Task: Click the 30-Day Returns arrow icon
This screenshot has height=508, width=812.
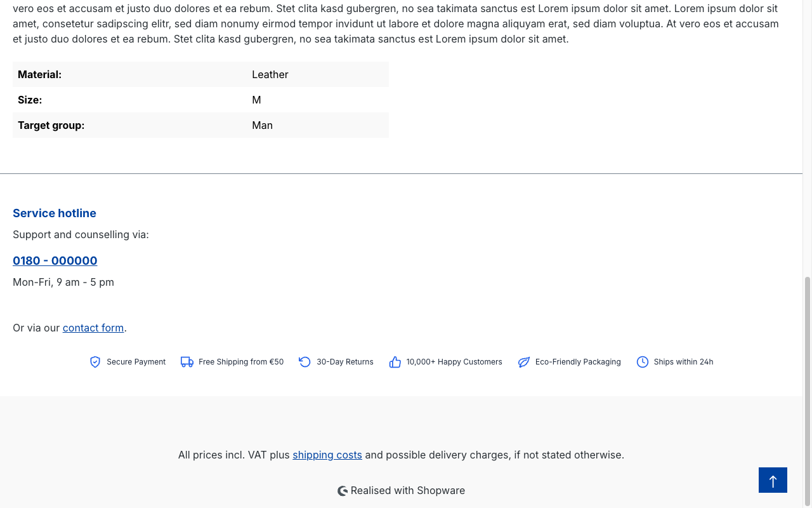Action: coord(305,362)
